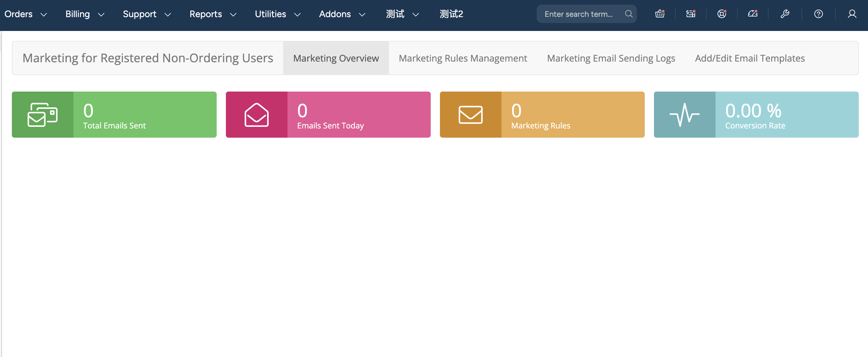Open the support tickets lifebuoy icon
The image size is (868, 357).
point(721,14)
